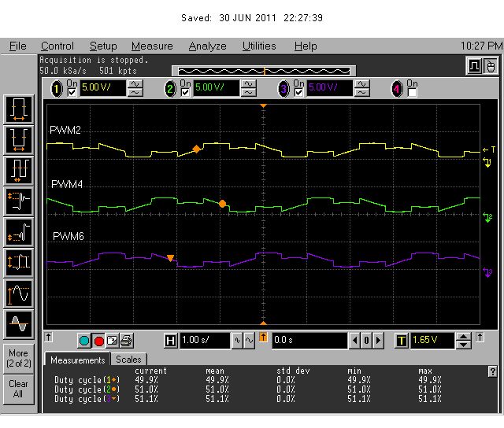Switch to the Scales tab

click(128, 360)
